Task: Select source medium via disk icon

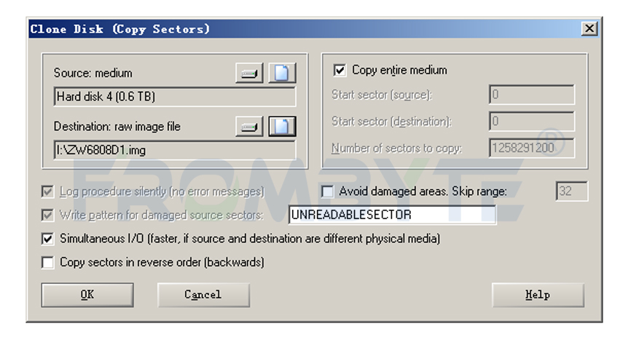Action: pyautogui.click(x=249, y=74)
